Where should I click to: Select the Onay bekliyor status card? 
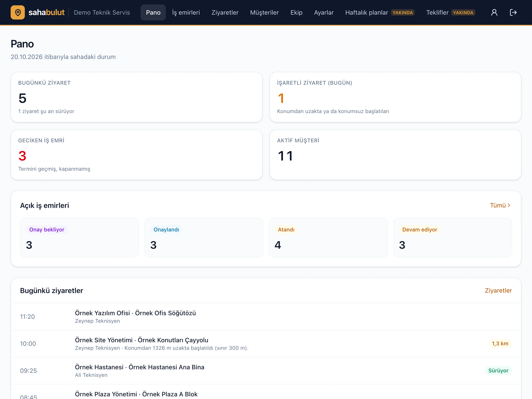80,238
